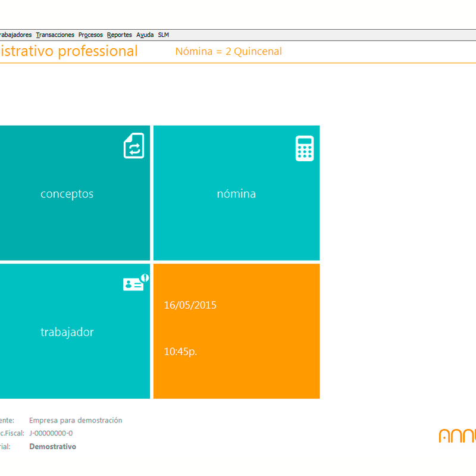Click the 'Nómina = 2 Quincenal' header text
The width and height of the screenshot is (476, 476).
pyautogui.click(x=228, y=51)
